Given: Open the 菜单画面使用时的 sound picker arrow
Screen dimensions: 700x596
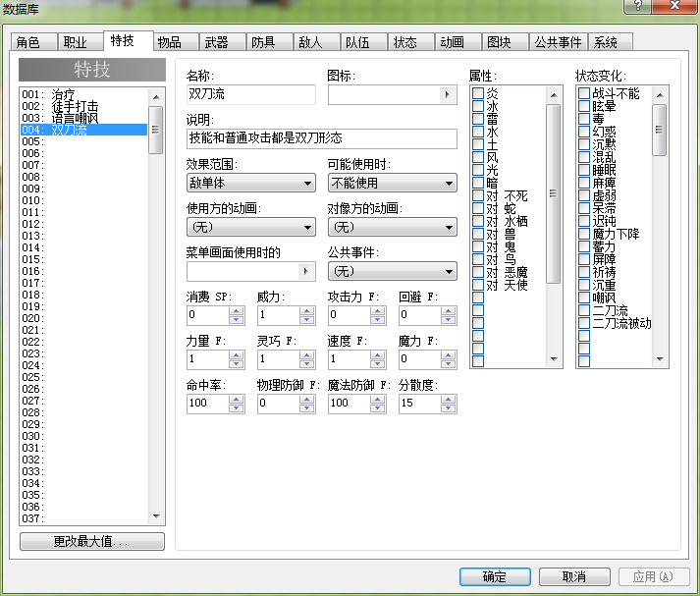Looking at the screenshot, I should click(305, 271).
